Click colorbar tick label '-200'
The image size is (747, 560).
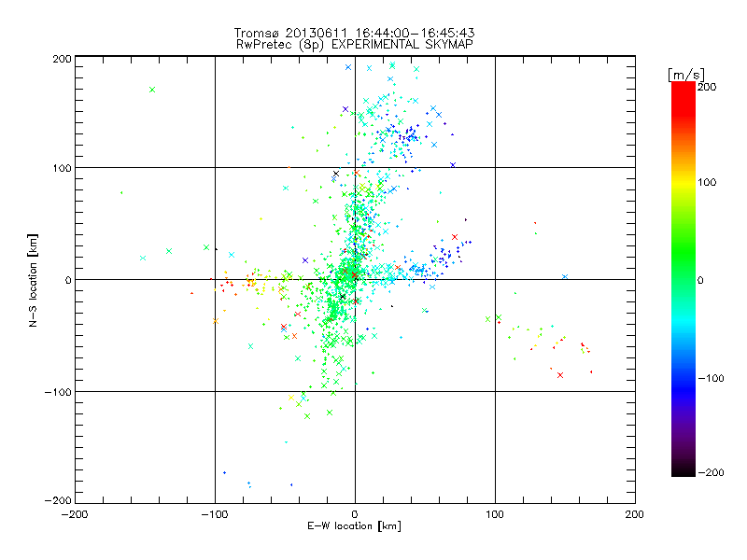point(711,472)
